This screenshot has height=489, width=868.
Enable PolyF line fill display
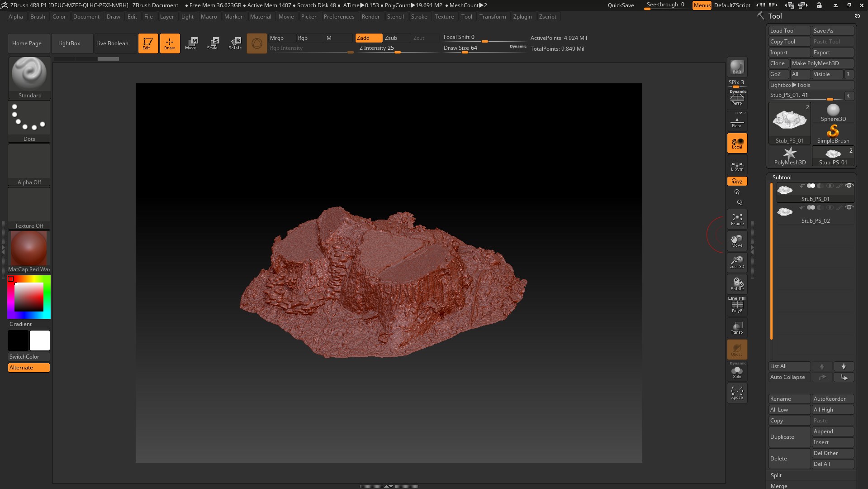[x=737, y=306]
